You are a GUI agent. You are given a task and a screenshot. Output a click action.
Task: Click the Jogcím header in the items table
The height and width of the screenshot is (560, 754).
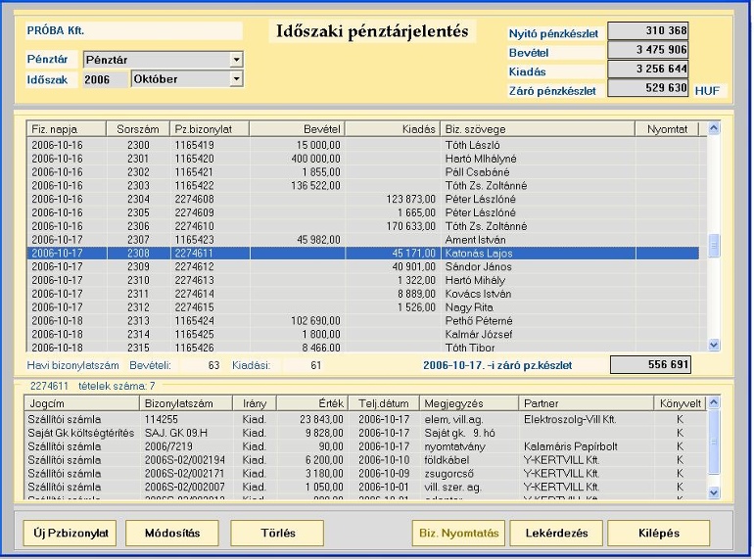pyautogui.click(x=81, y=403)
